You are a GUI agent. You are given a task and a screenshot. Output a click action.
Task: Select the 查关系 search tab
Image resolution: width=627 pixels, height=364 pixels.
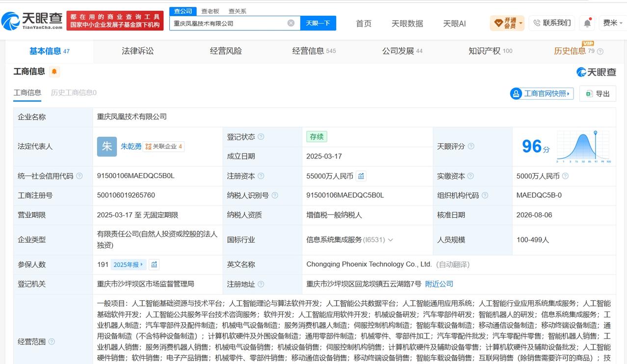tap(237, 11)
